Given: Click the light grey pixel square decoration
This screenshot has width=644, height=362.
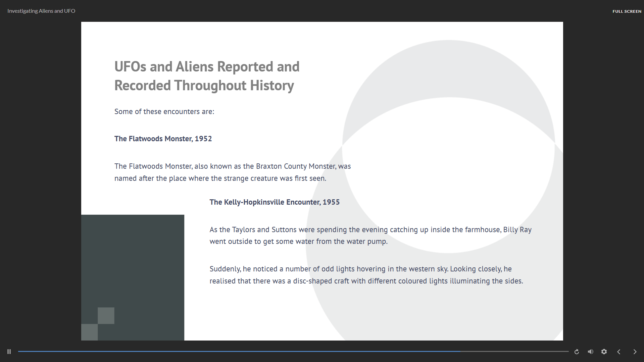Looking at the screenshot, I should 106,316.
